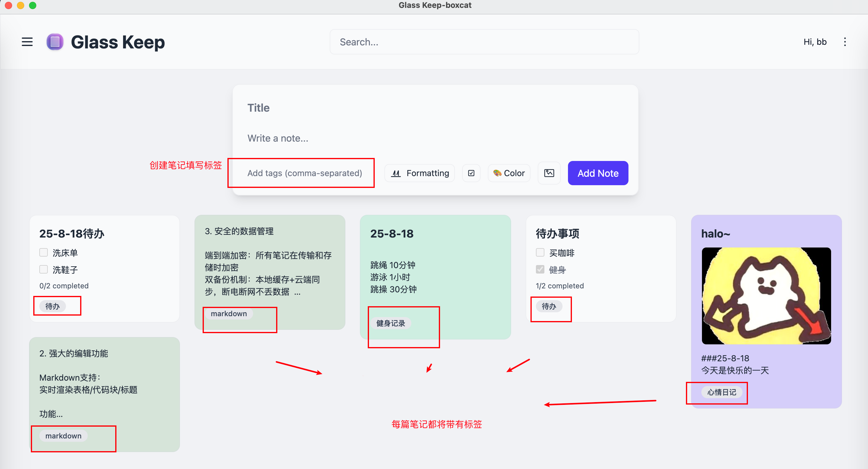Screen dimensions: 868x469
Task: Open the Formatting toolbar
Action: point(420,173)
